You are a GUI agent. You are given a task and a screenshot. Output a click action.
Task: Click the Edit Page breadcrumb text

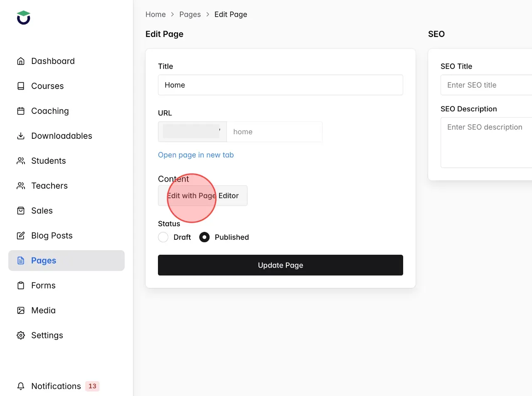[231, 15]
